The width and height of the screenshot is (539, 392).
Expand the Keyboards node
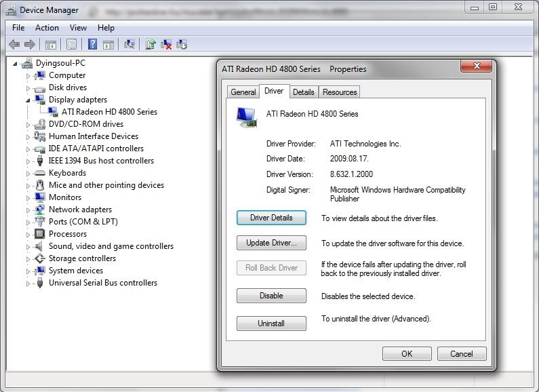(28, 174)
